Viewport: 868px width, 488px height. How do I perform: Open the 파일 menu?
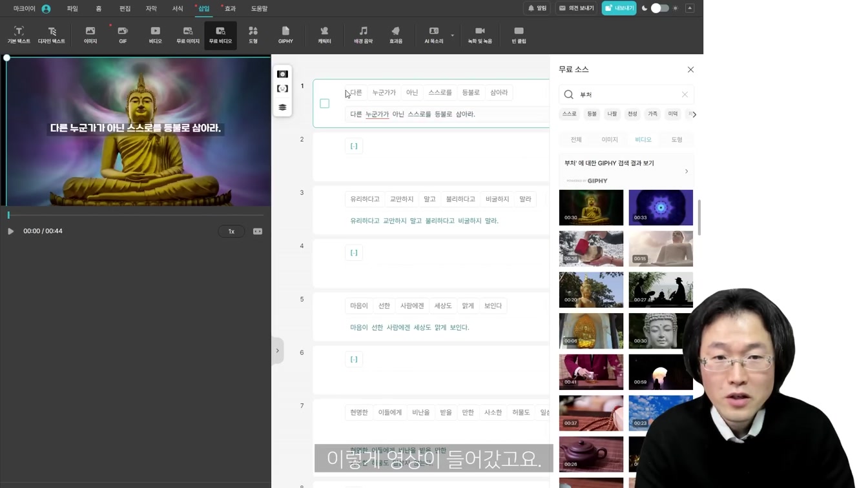coord(72,9)
